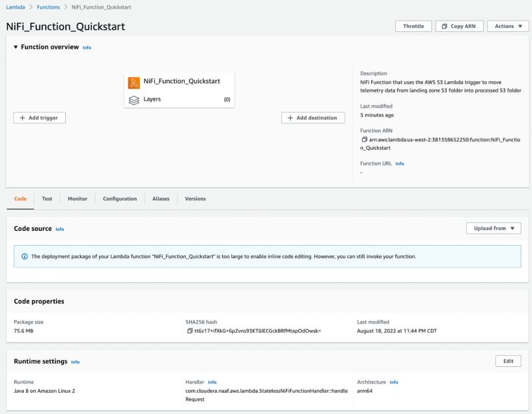The width and height of the screenshot is (532, 414).
Task: Copy the SHA256 hash via copy icon
Action: pyautogui.click(x=190, y=331)
